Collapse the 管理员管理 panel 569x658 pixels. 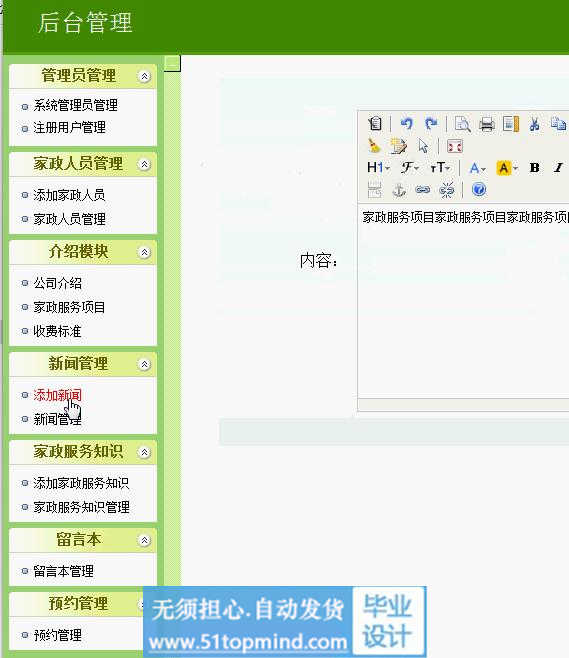(x=144, y=76)
